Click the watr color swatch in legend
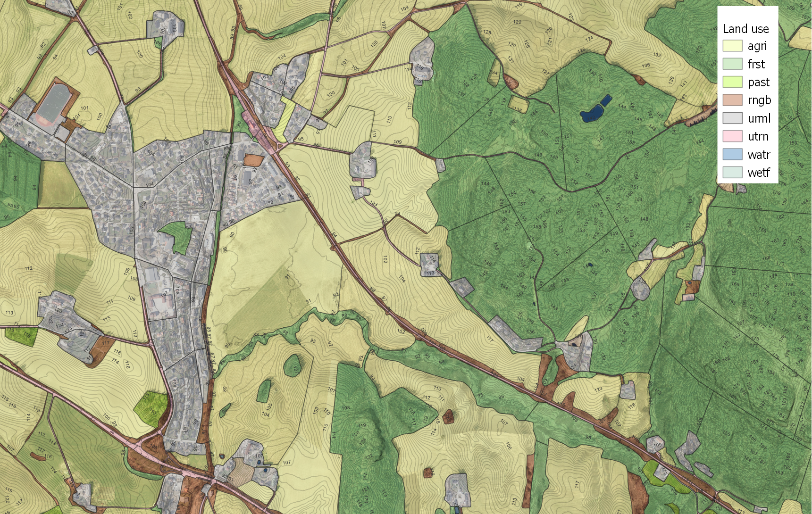The height and width of the screenshot is (514, 812). click(732, 154)
